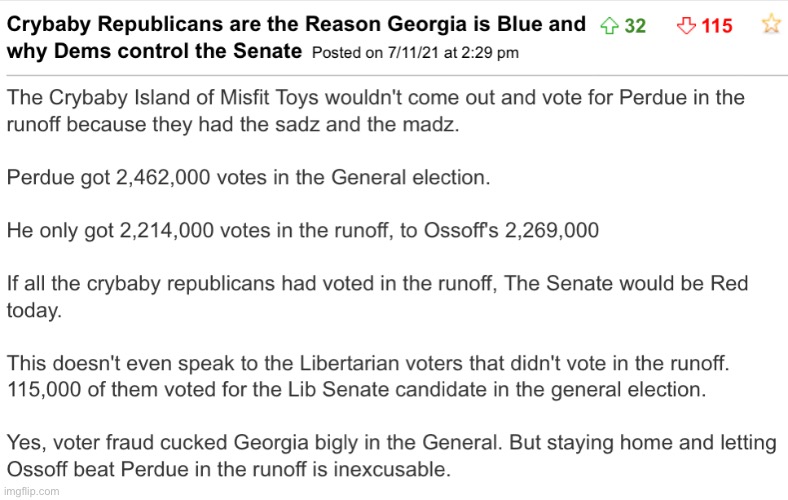
Task: Click the imgflip.com watermark
Action: pos(32,491)
